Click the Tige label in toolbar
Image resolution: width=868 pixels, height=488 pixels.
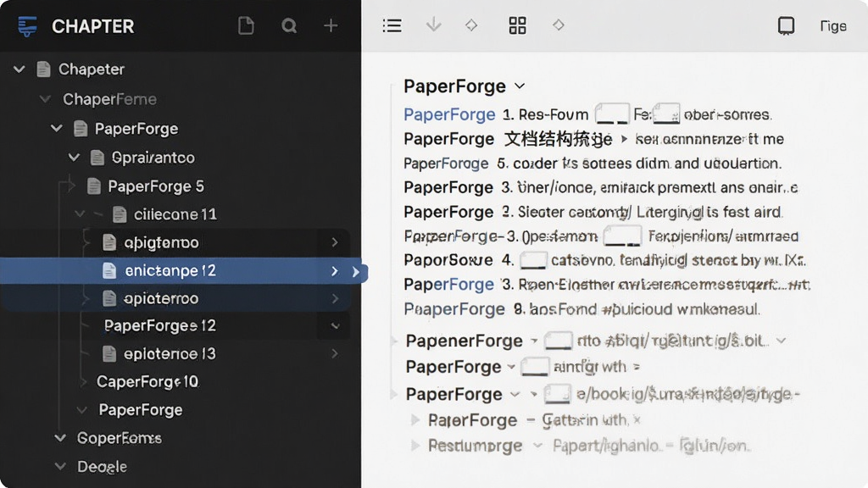[x=832, y=26]
